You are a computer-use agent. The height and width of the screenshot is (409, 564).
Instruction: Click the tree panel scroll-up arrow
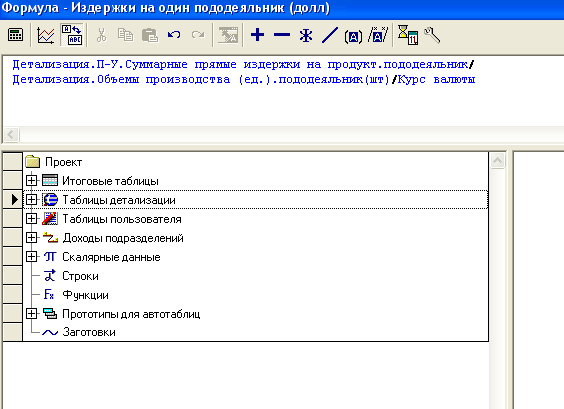click(498, 160)
